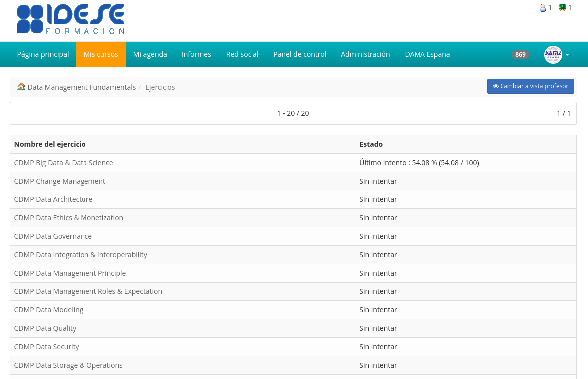588x379 pixels.
Task: Open CDMP Big Data & Data Science exercise
Action: click(x=64, y=163)
